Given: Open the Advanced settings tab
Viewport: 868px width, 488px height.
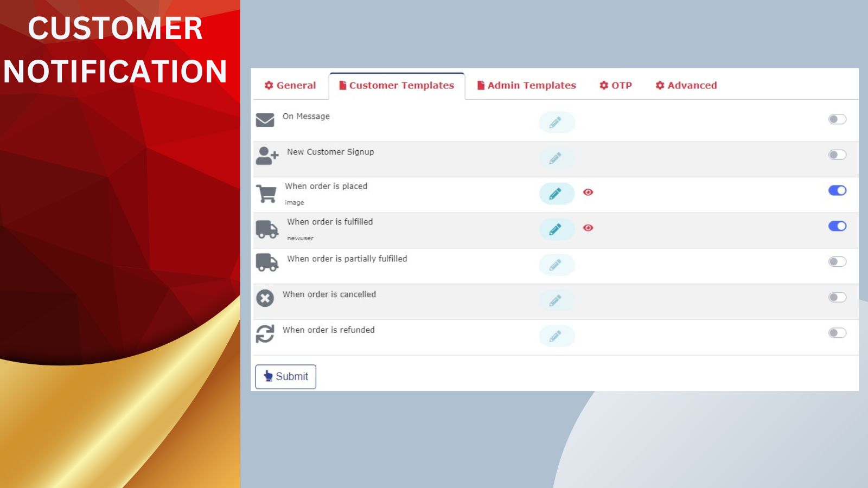Looking at the screenshot, I should point(686,86).
